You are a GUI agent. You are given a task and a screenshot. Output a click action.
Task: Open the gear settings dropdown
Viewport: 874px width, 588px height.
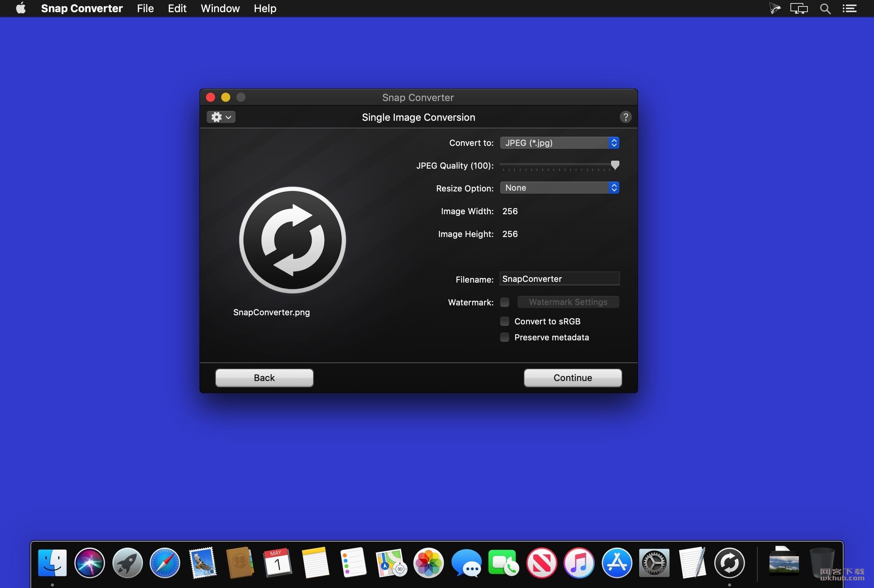coord(221,117)
